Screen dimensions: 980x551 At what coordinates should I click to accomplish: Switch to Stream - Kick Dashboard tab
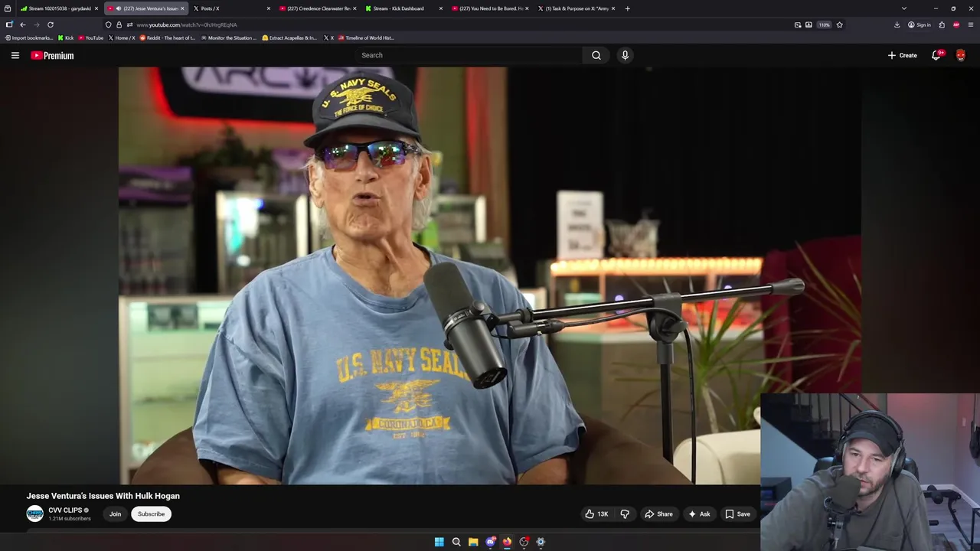click(402, 8)
